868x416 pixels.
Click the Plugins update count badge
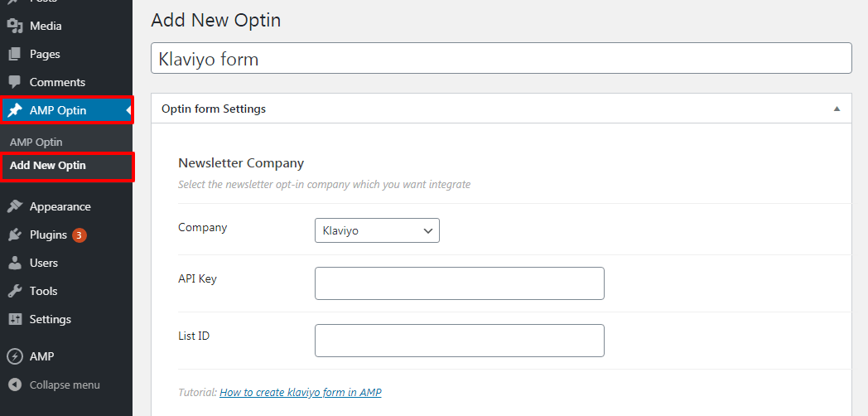80,235
